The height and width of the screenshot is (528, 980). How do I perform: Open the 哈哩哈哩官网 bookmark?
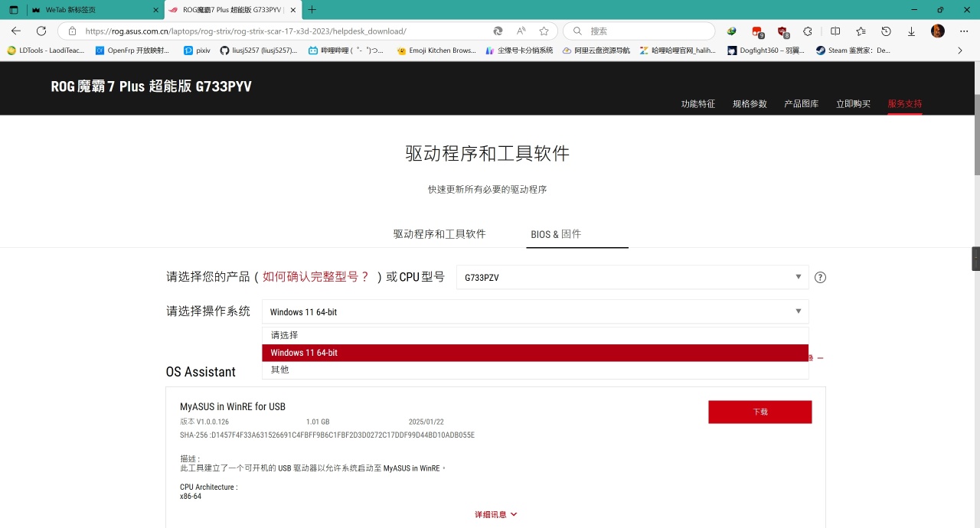pyautogui.click(x=678, y=51)
